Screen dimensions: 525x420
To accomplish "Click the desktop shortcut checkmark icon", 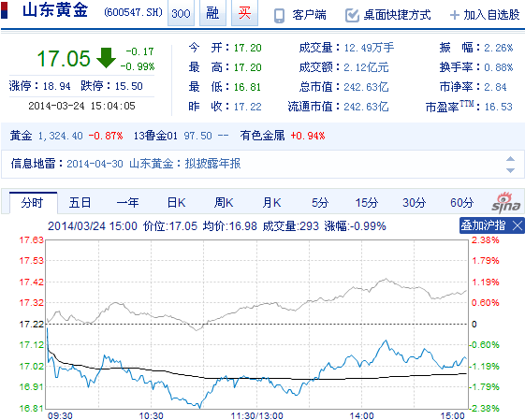I will (352, 15).
